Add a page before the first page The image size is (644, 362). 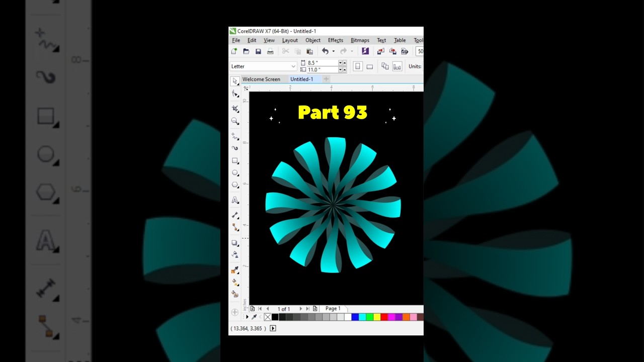point(253,309)
